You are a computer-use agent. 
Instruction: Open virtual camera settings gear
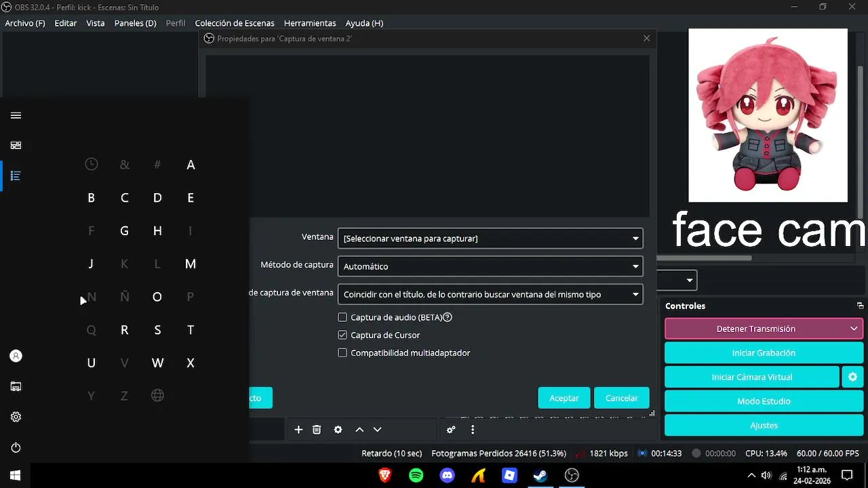pos(852,377)
